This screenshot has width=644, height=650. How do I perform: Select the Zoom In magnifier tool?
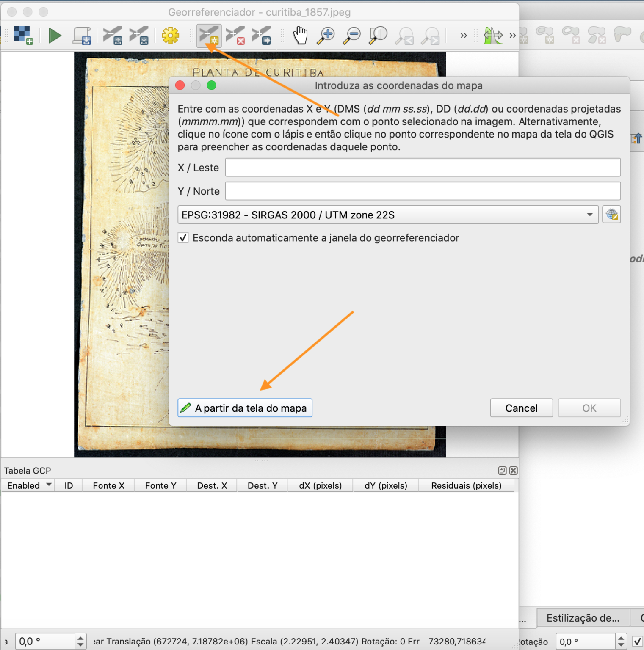tap(326, 36)
